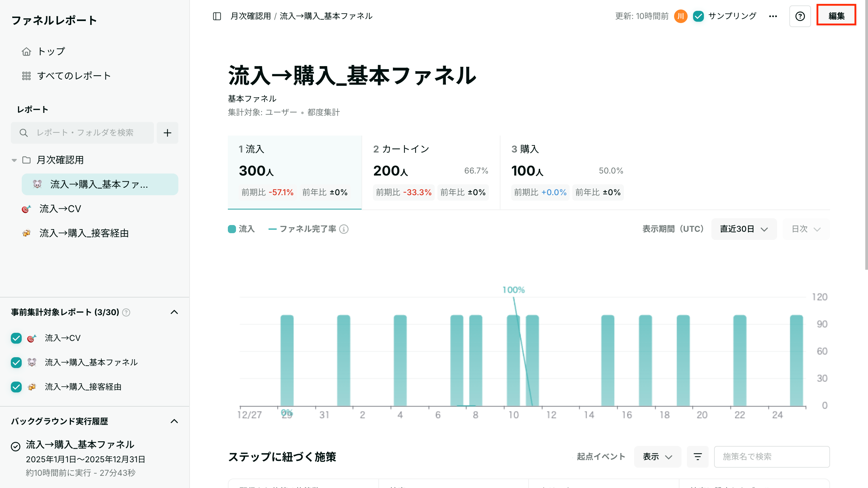The height and width of the screenshot is (488, 868).
Task: Open the 直近30日 period dropdown
Action: click(x=744, y=229)
